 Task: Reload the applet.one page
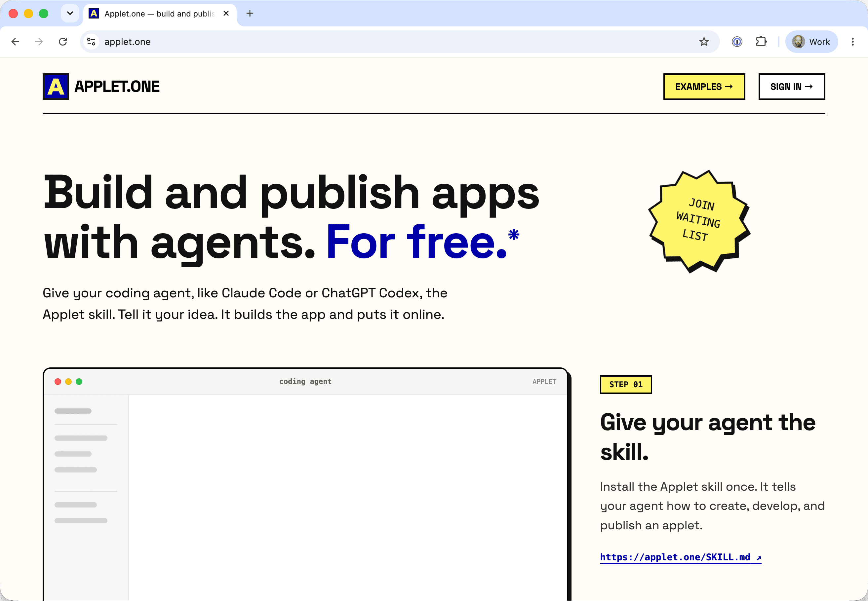[63, 42]
